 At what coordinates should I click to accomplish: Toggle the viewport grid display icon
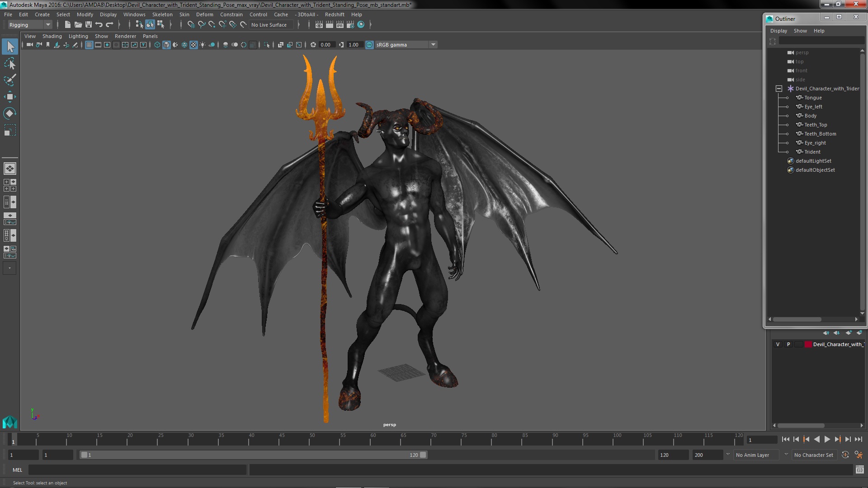(89, 45)
